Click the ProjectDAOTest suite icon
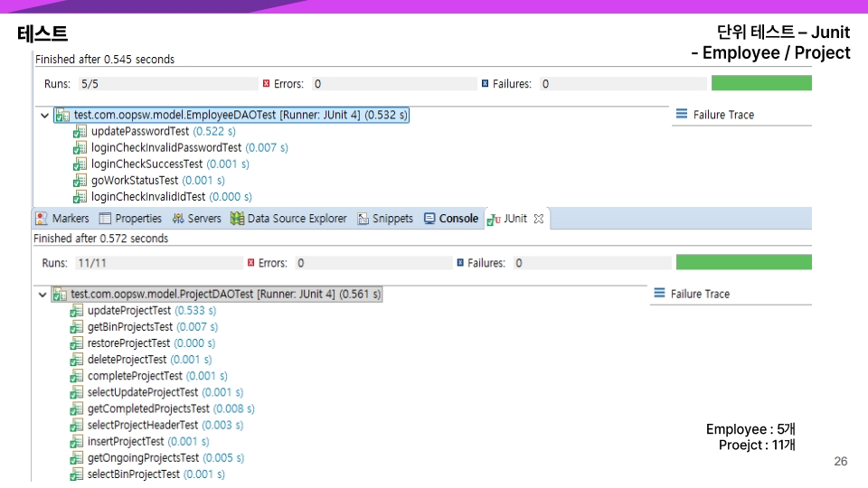The image size is (868, 488). [60, 295]
